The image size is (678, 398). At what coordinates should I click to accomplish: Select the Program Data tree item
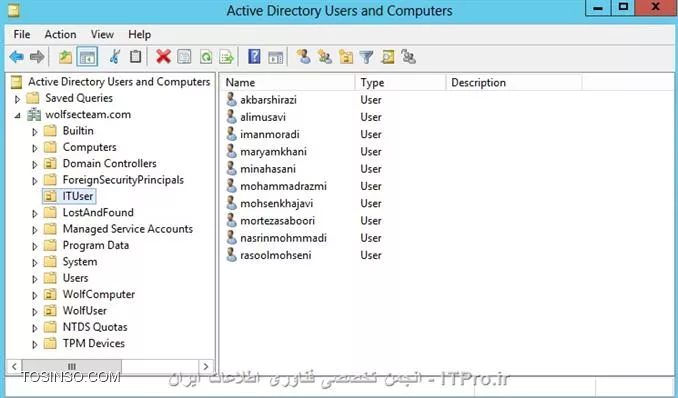[96, 245]
